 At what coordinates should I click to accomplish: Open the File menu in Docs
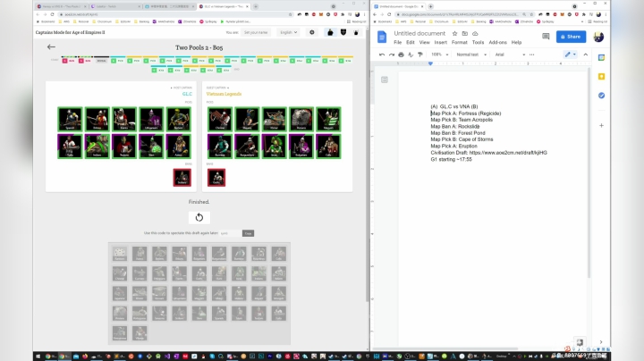pos(397,42)
